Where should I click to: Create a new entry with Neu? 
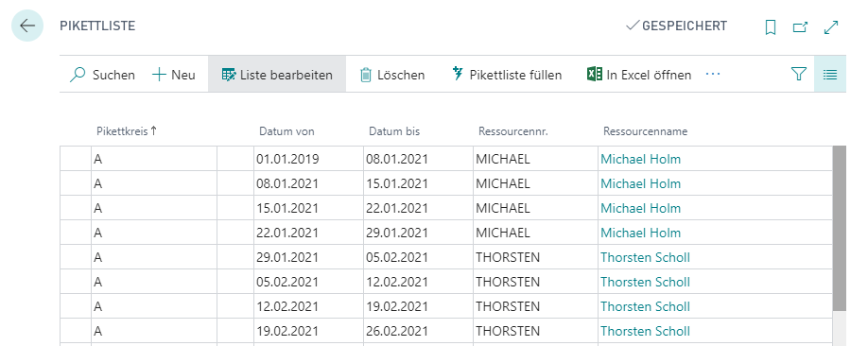(x=174, y=75)
